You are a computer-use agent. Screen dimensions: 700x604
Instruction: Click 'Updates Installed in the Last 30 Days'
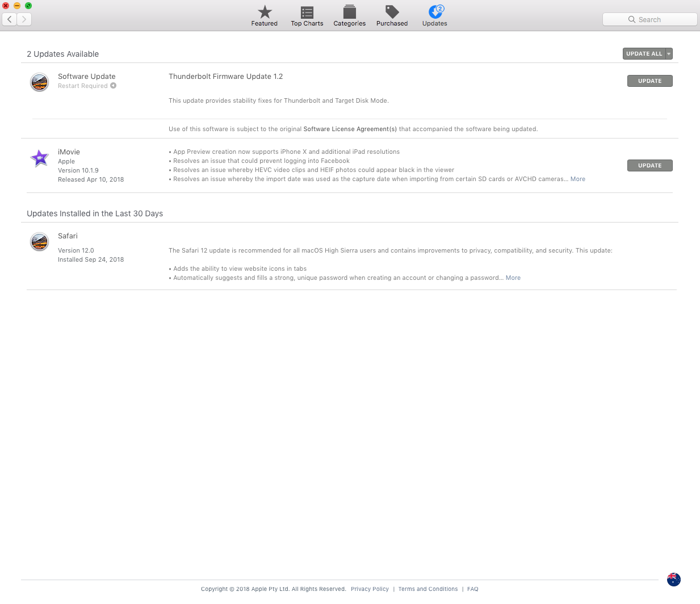[95, 213]
